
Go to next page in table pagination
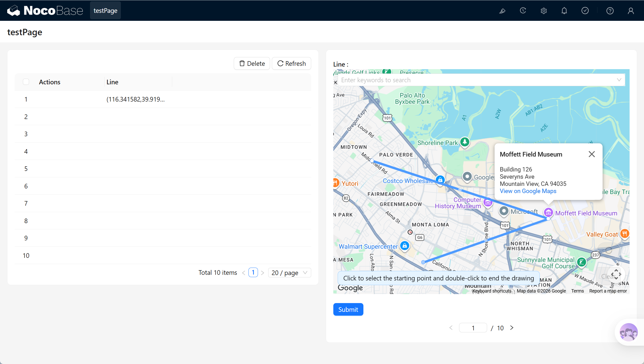tap(262, 273)
